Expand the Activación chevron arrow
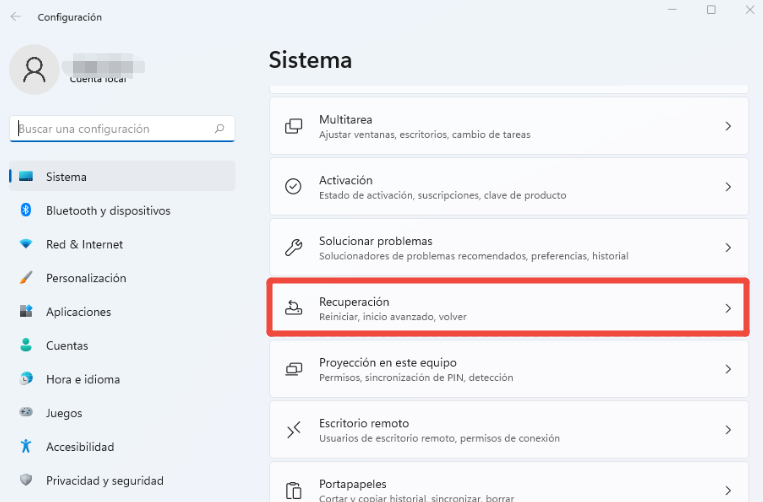Image resolution: width=763 pixels, height=502 pixels. pyautogui.click(x=728, y=187)
